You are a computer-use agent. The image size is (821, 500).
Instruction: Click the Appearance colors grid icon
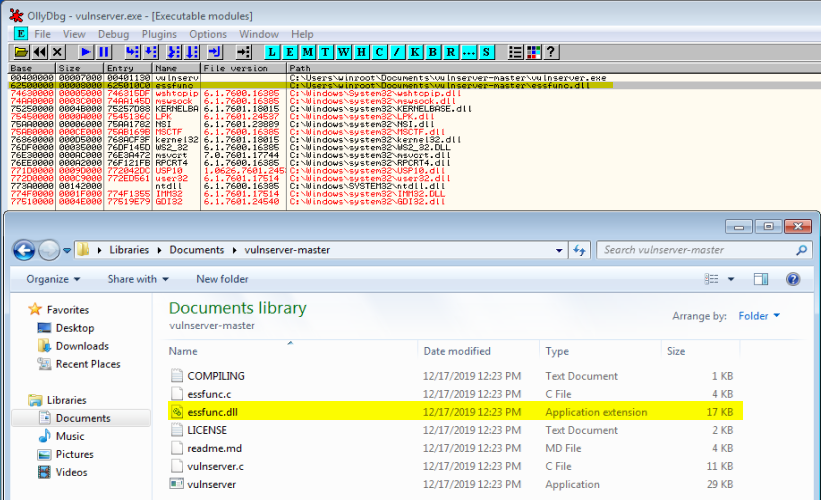(534, 52)
